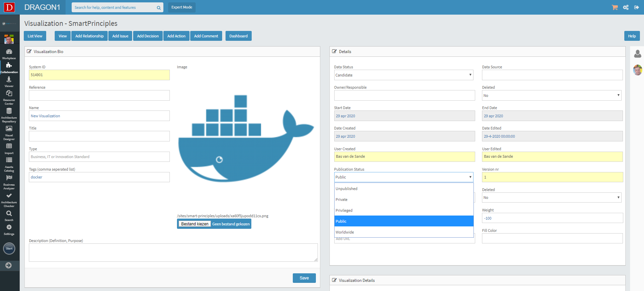The width and height of the screenshot is (644, 291).
Task: Open the Architecture Checker checkmark icon
Action: pos(9,196)
